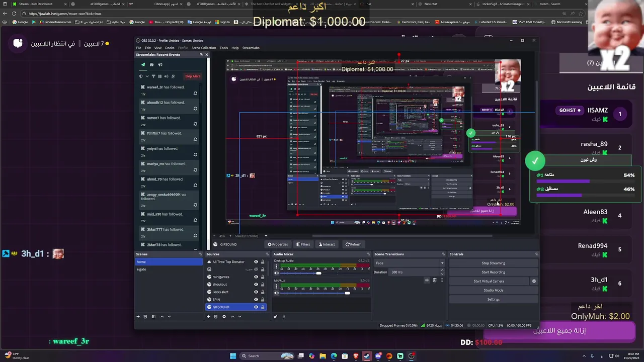Click the Skip Alert button

point(193,76)
